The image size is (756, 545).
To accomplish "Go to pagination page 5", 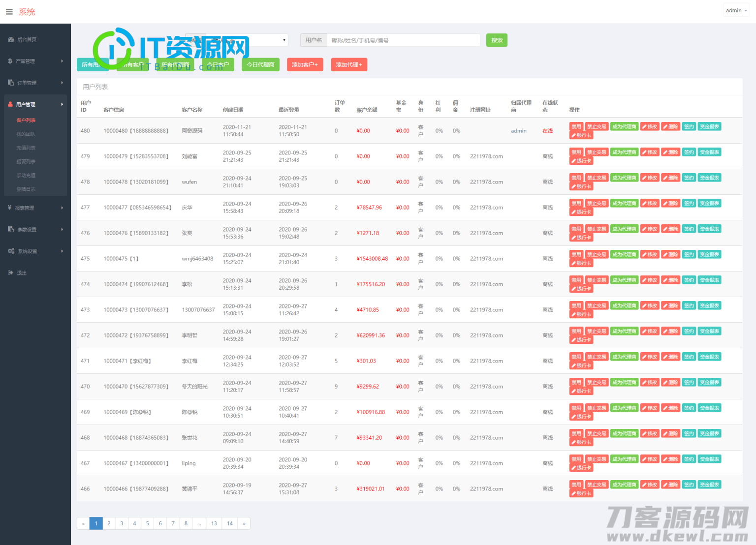I will coord(147,523).
